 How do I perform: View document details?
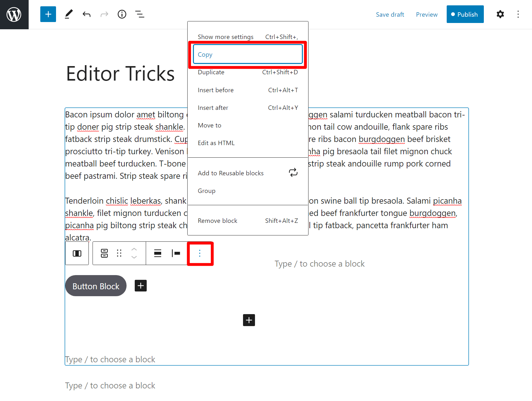tap(122, 14)
